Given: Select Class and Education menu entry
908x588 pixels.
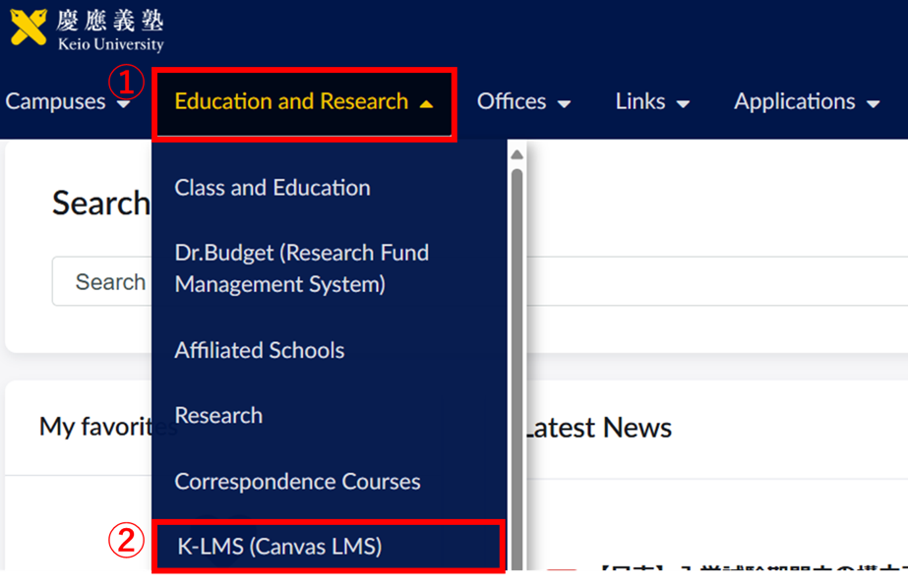Looking at the screenshot, I should click(272, 188).
